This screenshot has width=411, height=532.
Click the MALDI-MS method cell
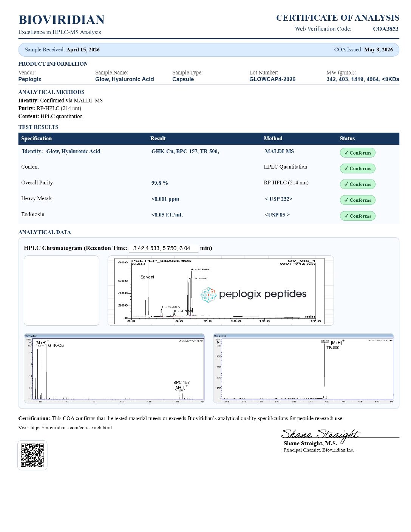point(279,152)
